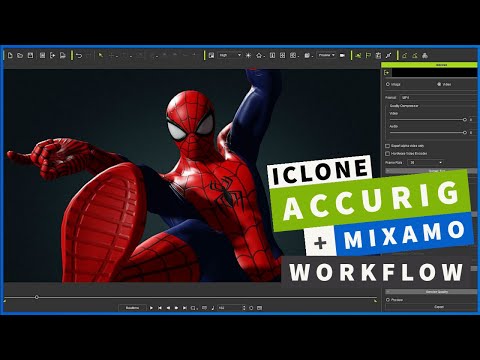Open the dropdown arrow beside the home view icon
This screenshot has height=360, width=480.
pyautogui.click(x=264, y=56)
